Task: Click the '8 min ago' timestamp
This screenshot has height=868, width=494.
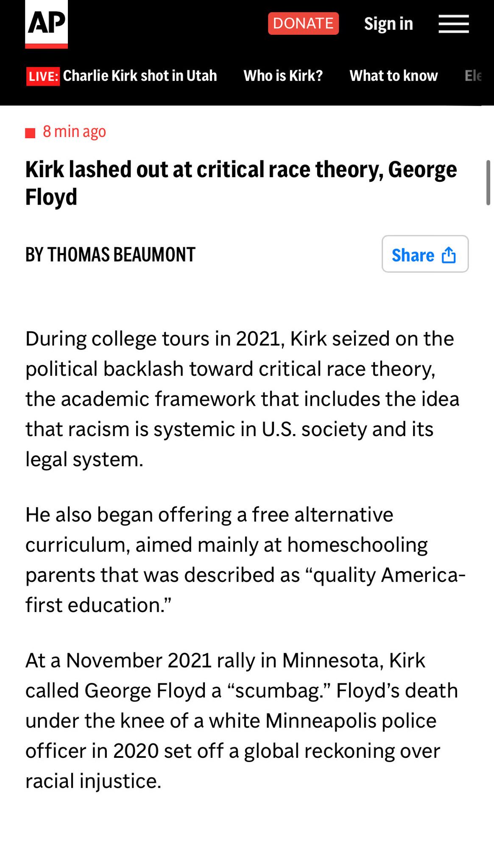Action: (74, 132)
